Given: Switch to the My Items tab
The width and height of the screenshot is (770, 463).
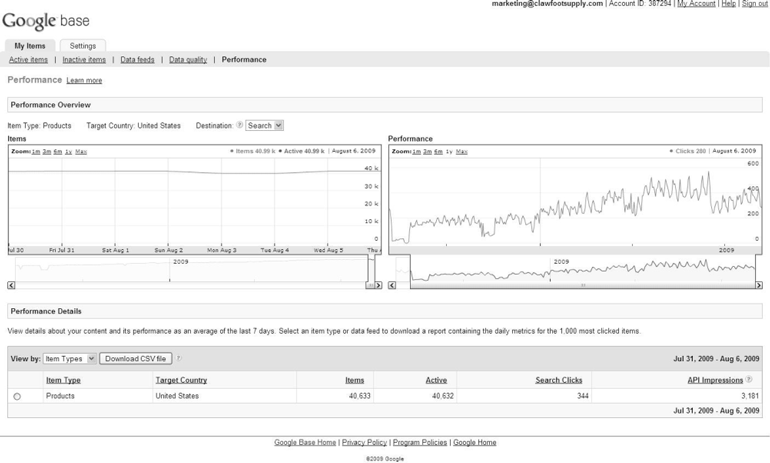Looking at the screenshot, I should 30,46.
